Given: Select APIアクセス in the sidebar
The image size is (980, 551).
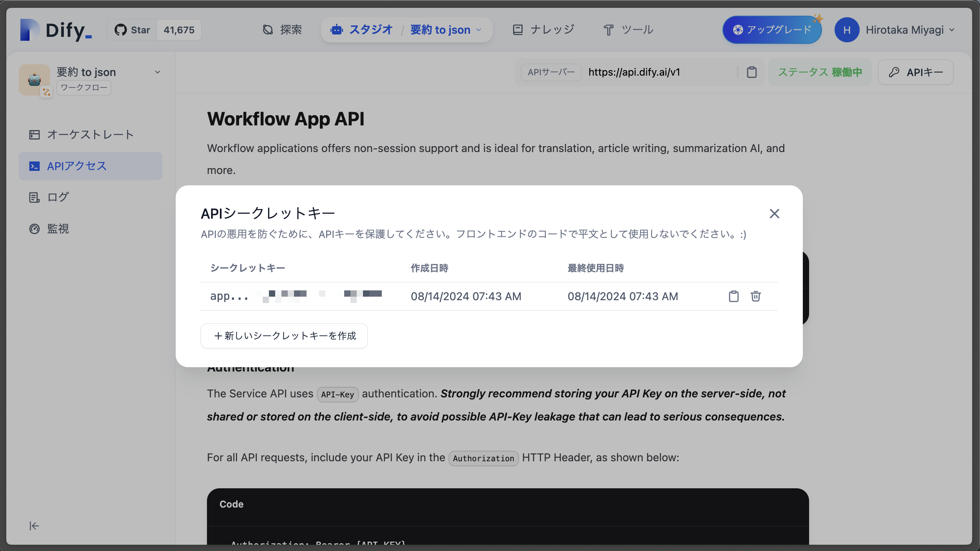Looking at the screenshot, I should point(90,166).
